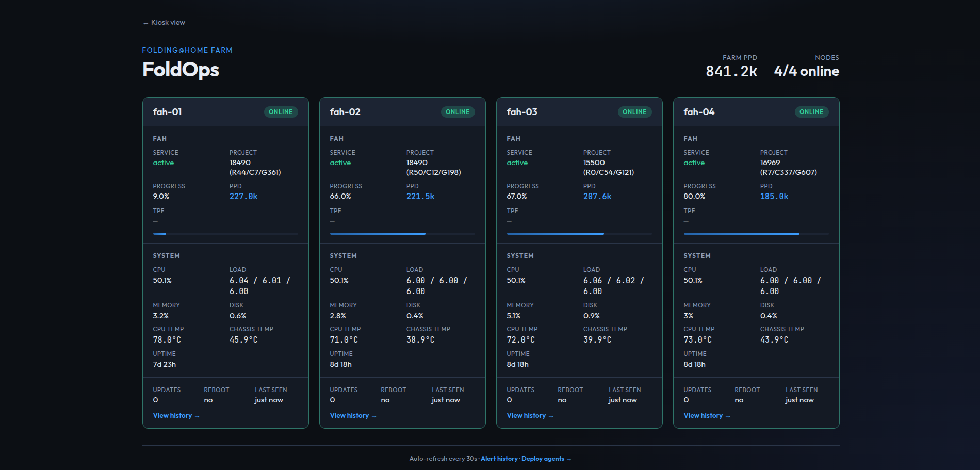Screen dimensions: 980x470
Task: Click the 7d 23h uptime value
Action: point(165,365)
